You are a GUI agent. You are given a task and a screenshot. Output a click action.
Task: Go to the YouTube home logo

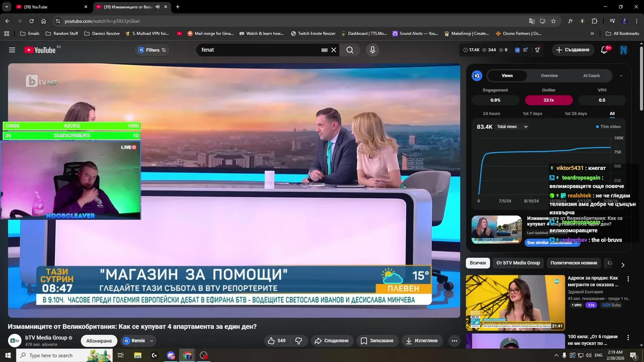point(40,50)
